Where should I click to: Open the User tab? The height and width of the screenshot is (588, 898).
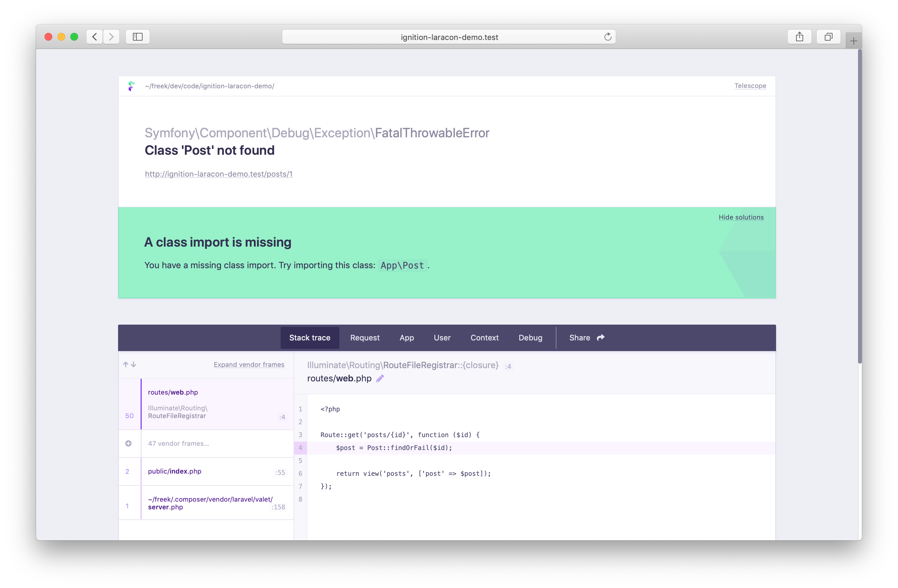click(442, 338)
